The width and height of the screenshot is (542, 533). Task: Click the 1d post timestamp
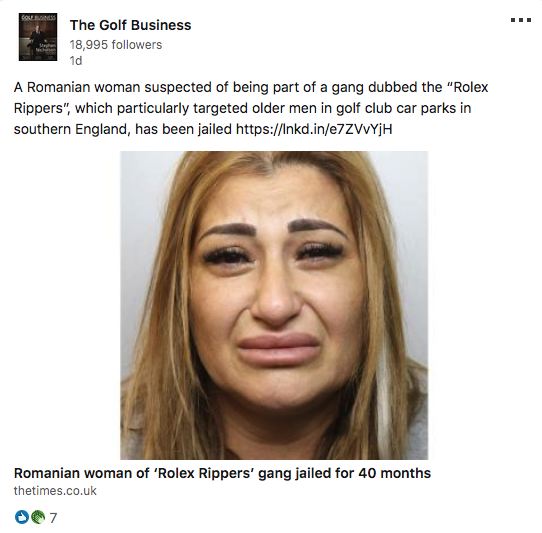click(76, 61)
